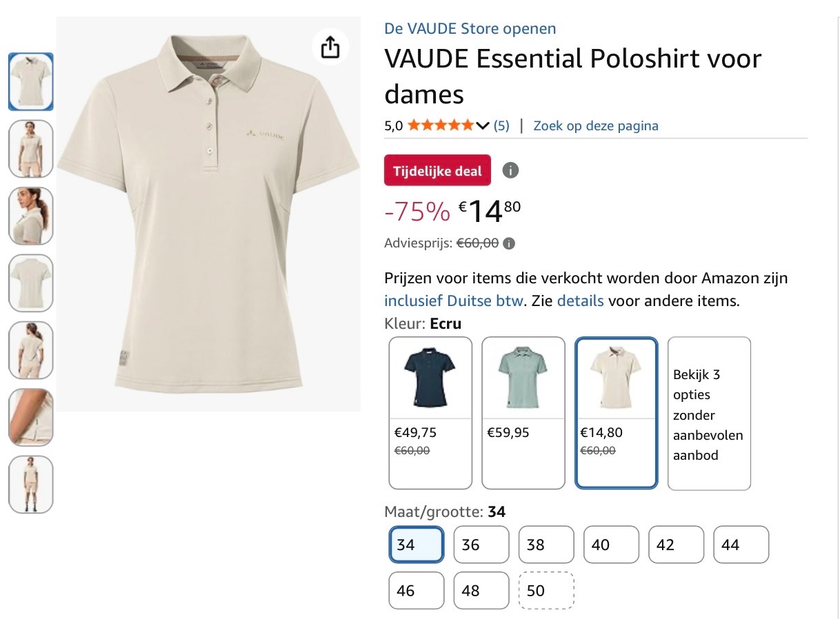Open the info icon beside Tijdelijke deal badge
The width and height of the screenshot is (840, 619).
[510, 170]
